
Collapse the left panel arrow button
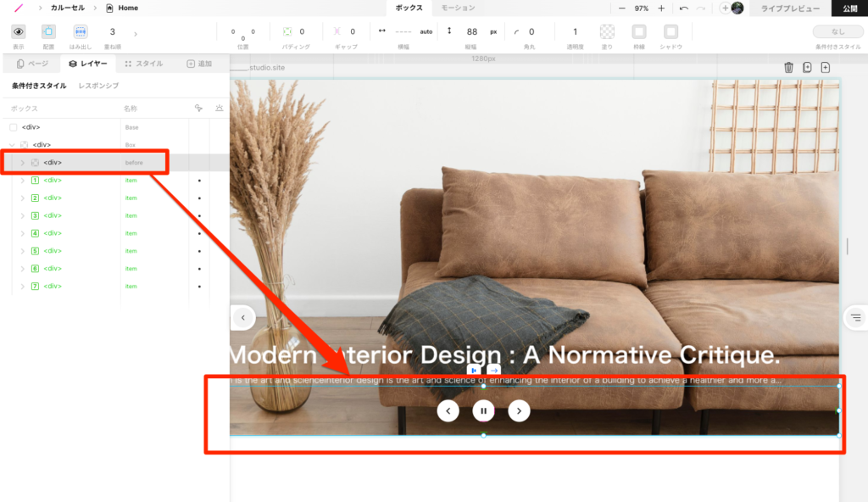[x=242, y=318]
